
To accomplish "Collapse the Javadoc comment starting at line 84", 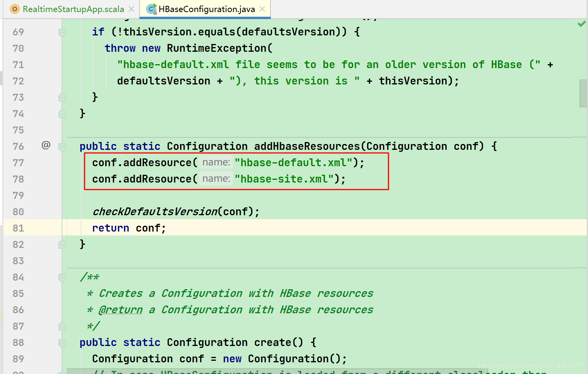I will [x=62, y=277].
